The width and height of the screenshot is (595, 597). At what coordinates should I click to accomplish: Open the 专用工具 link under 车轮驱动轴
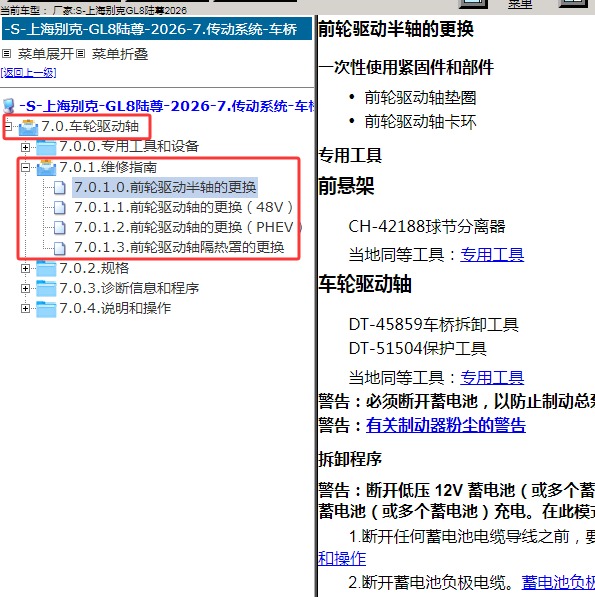(x=492, y=378)
